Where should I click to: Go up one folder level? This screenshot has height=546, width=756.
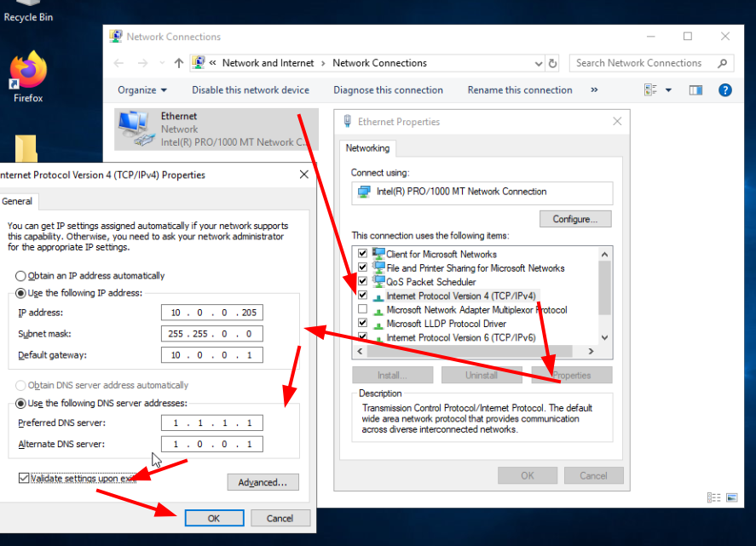pyautogui.click(x=179, y=63)
